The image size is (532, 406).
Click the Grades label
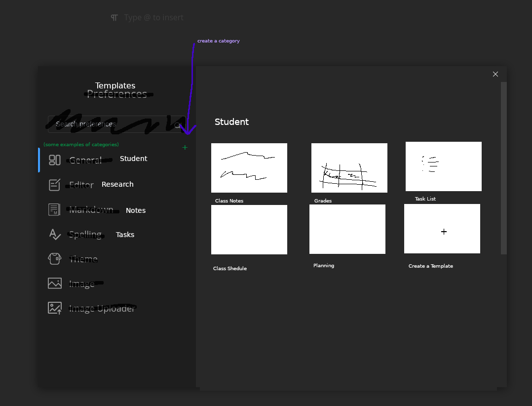323,201
